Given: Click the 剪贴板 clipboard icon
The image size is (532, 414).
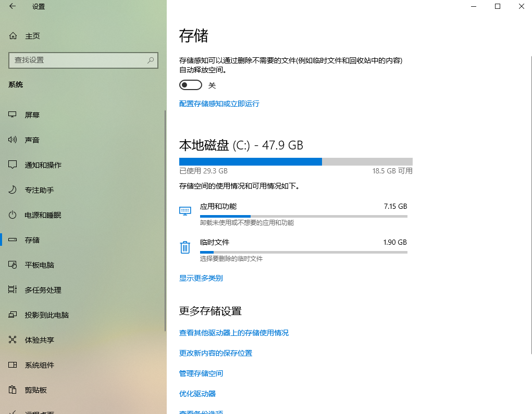Looking at the screenshot, I should (x=12, y=390).
